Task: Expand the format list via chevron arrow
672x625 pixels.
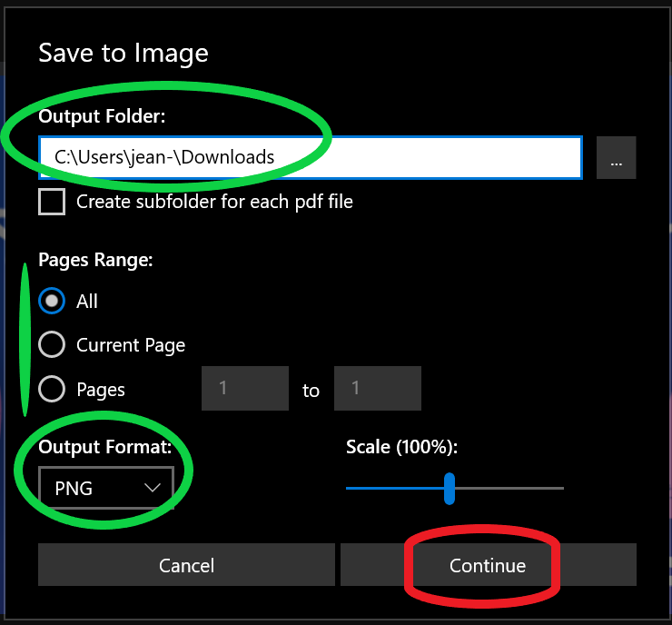Action: tap(153, 489)
